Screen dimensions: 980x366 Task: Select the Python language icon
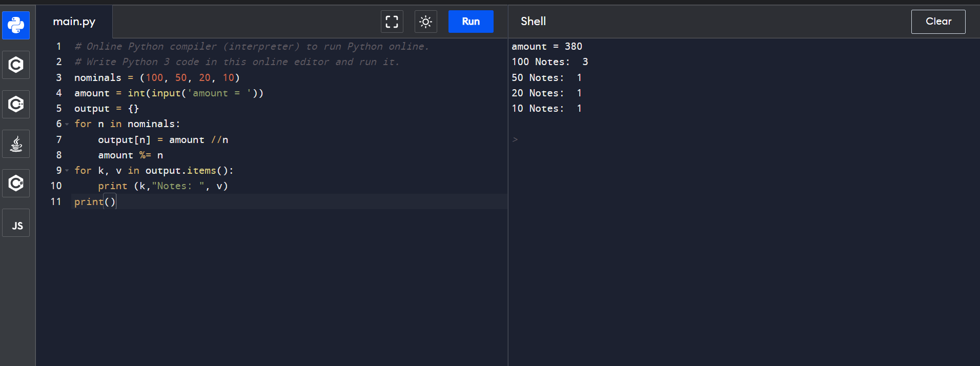click(16, 25)
